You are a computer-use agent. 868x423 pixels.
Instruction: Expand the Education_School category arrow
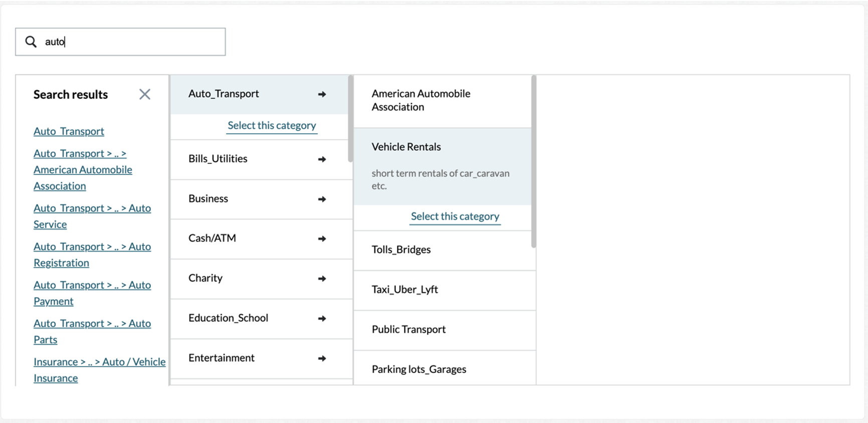pos(322,318)
